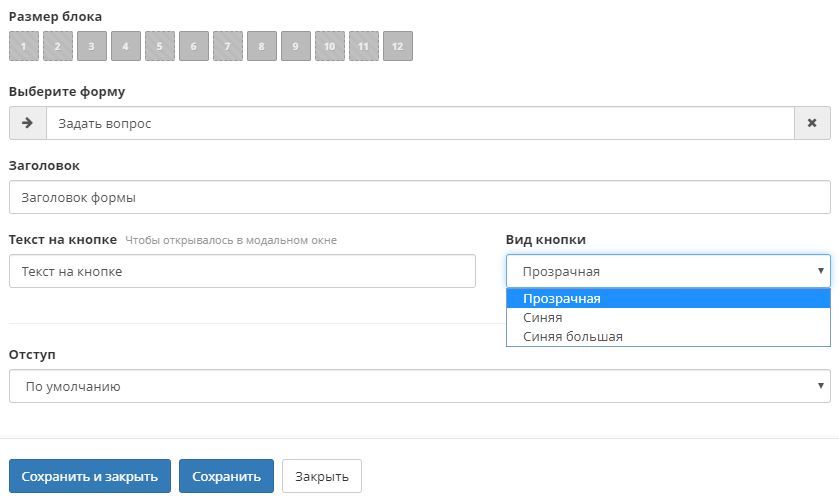The image size is (839, 503).
Task: Click the arrow icon beside the form selector
Action: pos(28,123)
